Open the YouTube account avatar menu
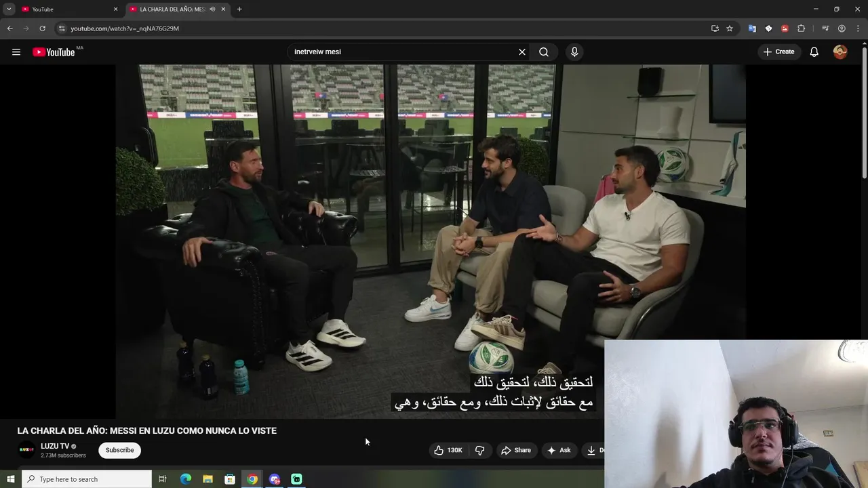This screenshot has width=868, height=488. [840, 52]
